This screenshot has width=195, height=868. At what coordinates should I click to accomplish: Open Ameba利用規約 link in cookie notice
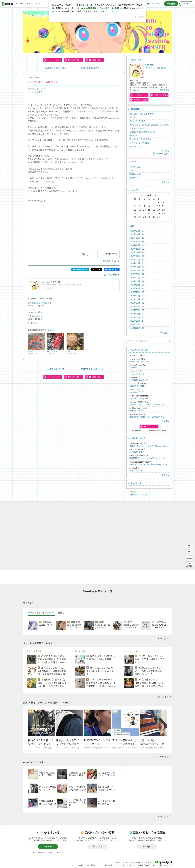88,8
